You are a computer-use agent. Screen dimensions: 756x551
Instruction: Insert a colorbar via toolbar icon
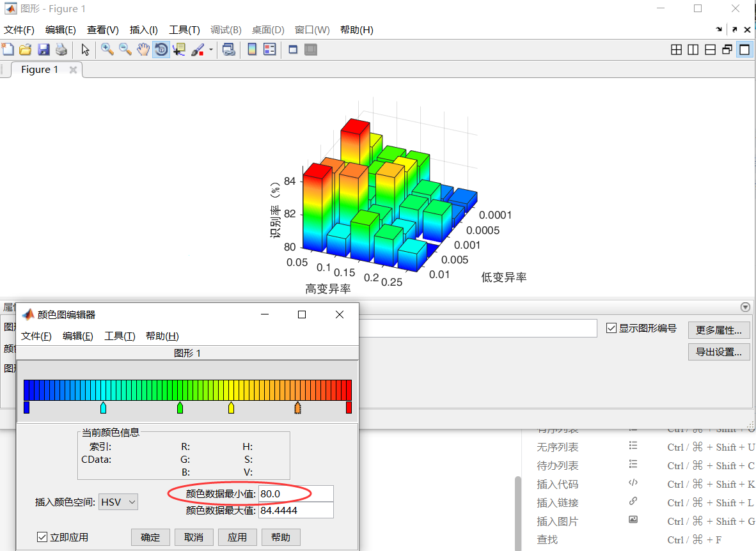[x=251, y=49]
